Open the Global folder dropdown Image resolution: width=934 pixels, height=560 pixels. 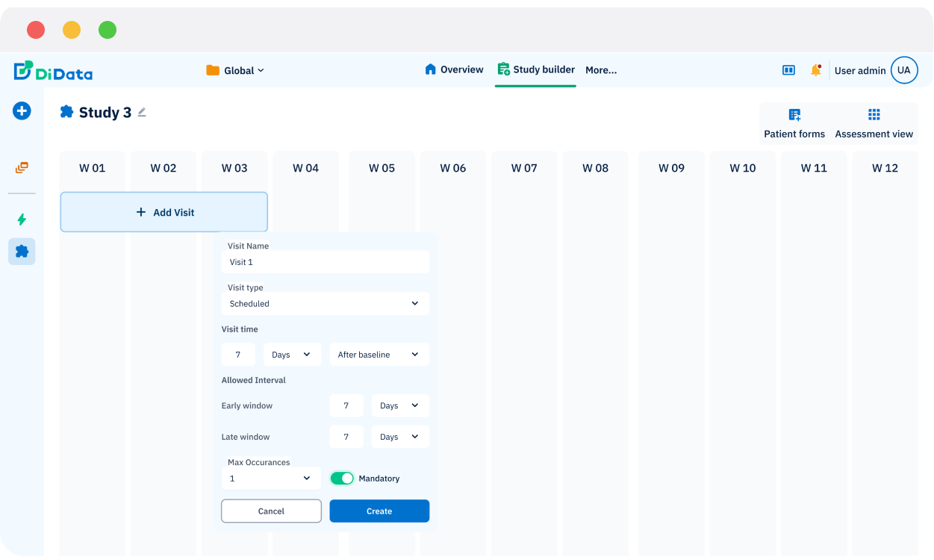click(x=235, y=70)
